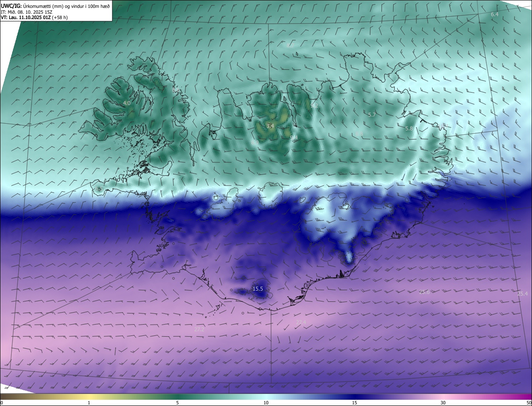532x406 pixels.
Task: Click the 25.4 value label
Action: (522, 294)
